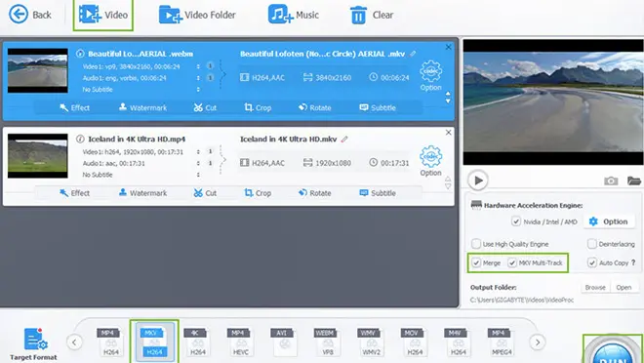Image resolution: width=644 pixels, height=363 pixels.
Task: Show next target formats with right arrow
Action: click(x=538, y=342)
